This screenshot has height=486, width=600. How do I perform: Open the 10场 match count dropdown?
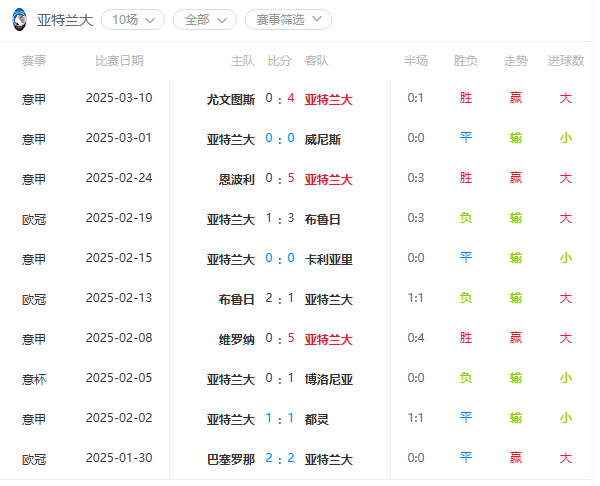[x=133, y=20]
